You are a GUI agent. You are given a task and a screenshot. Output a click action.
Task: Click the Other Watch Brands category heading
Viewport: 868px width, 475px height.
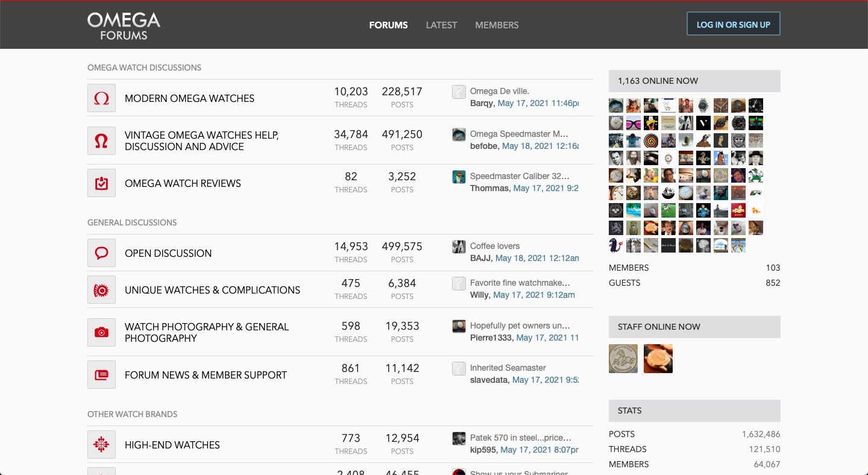pyautogui.click(x=132, y=414)
